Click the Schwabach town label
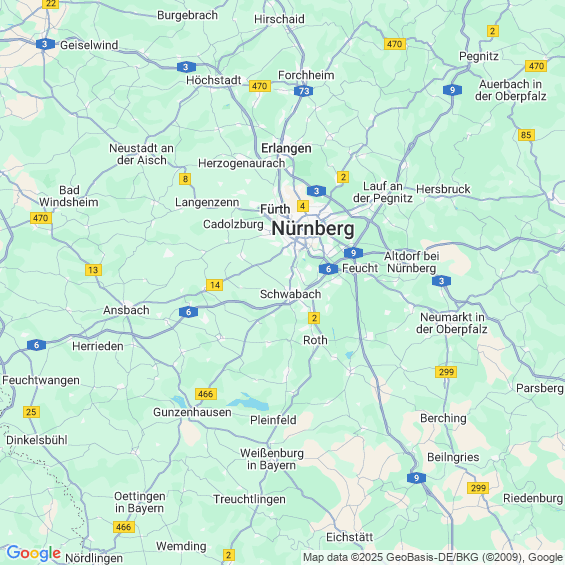This screenshot has height=565, width=565. point(290,294)
